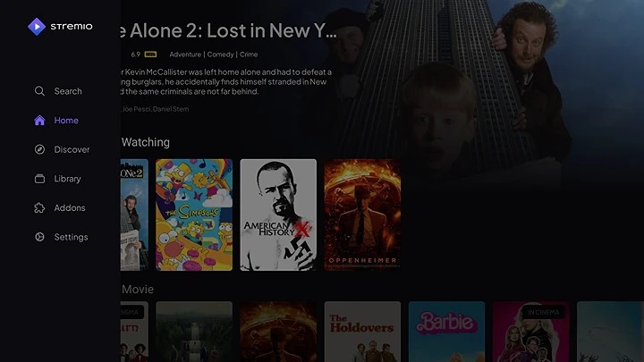
Task: Select the Library menu label
Action: point(67,179)
